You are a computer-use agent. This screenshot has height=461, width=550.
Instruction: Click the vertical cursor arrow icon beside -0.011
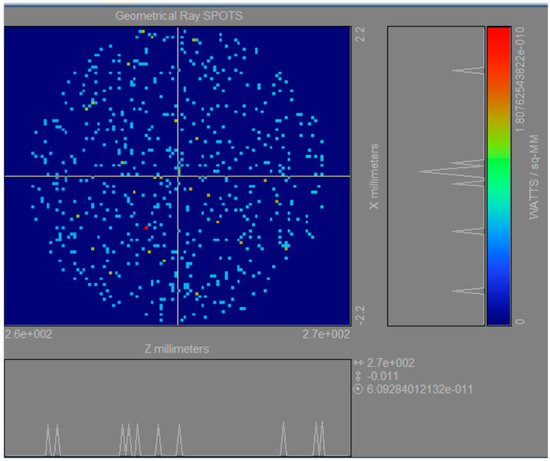point(358,376)
